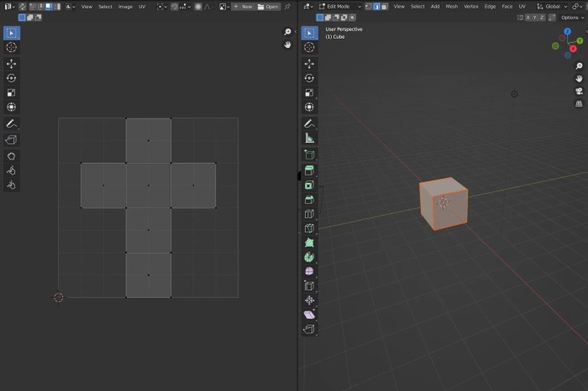Open the Vertex menu
The image size is (588, 391).
(471, 7)
